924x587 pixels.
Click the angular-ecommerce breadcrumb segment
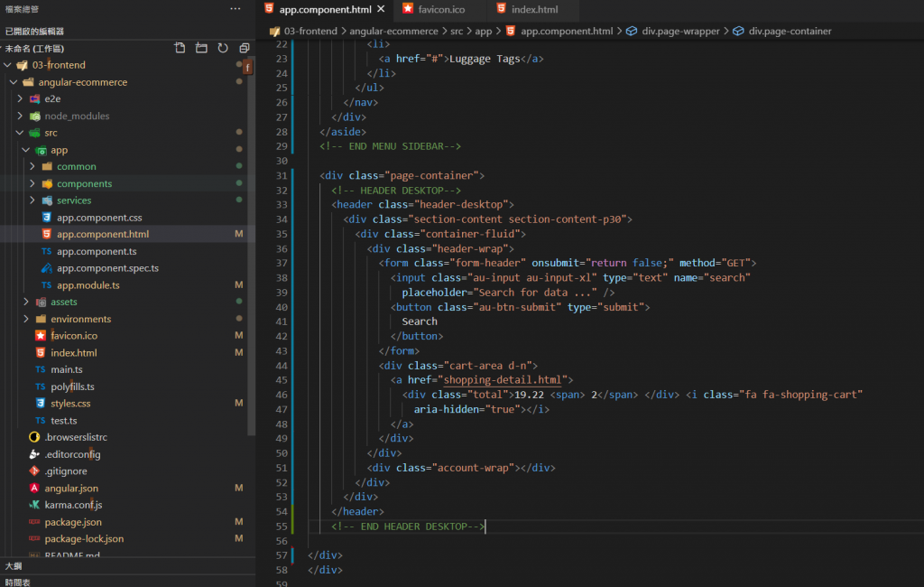[x=393, y=31]
